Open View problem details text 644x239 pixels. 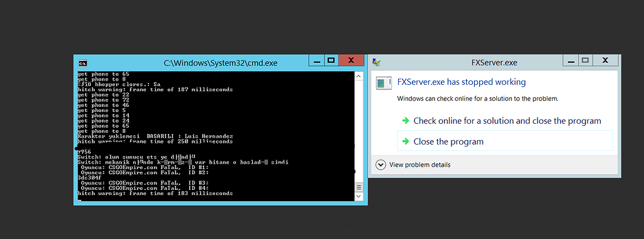419,165
